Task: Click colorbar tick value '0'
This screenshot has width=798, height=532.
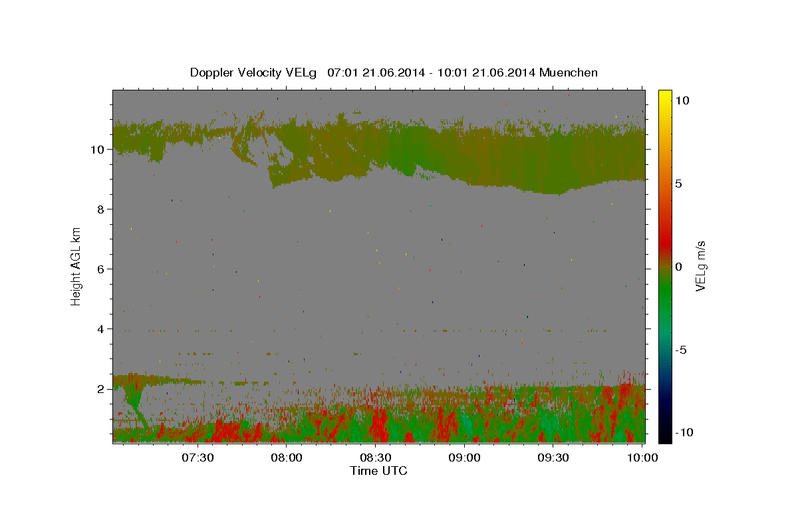Action: [x=678, y=267]
